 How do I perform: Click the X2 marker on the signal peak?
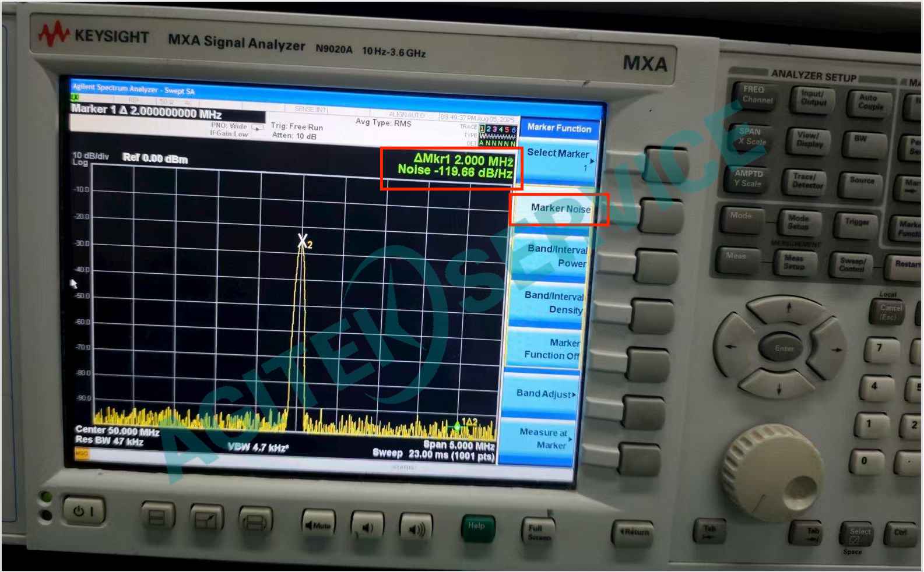(x=304, y=241)
